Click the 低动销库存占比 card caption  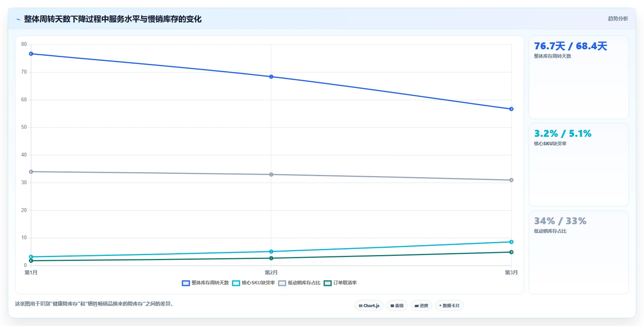point(550,231)
